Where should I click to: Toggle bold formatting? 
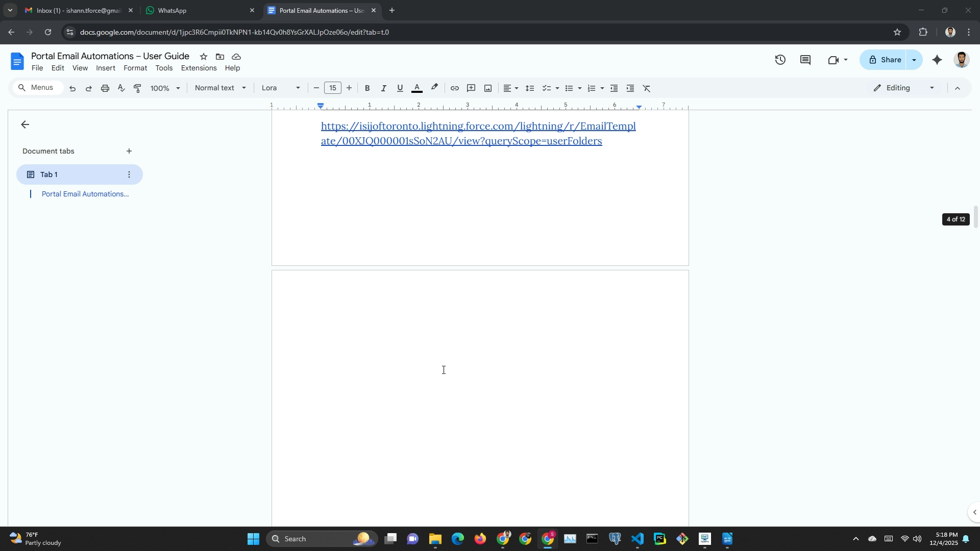pyautogui.click(x=367, y=88)
